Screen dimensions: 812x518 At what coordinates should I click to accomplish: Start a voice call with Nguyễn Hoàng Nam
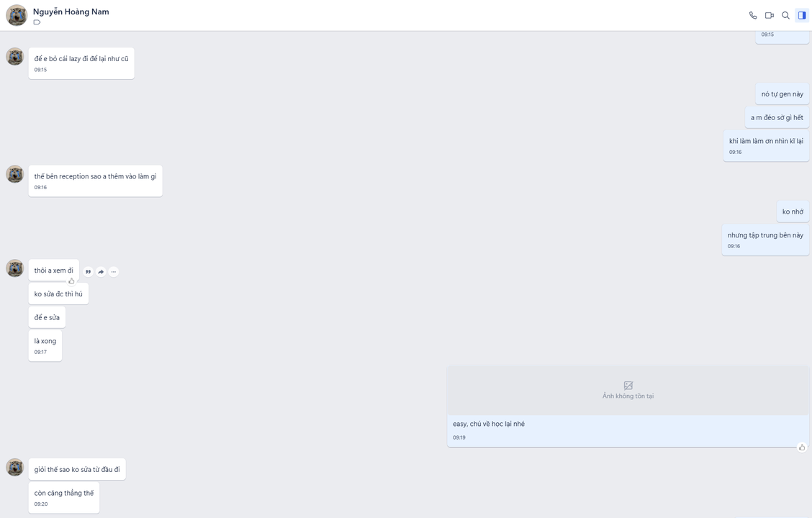coord(753,15)
